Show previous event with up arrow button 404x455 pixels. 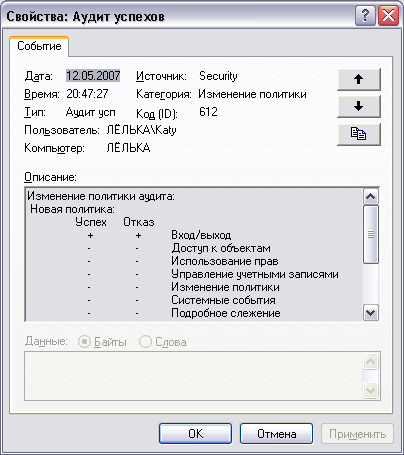pyautogui.click(x=359, y=79)
